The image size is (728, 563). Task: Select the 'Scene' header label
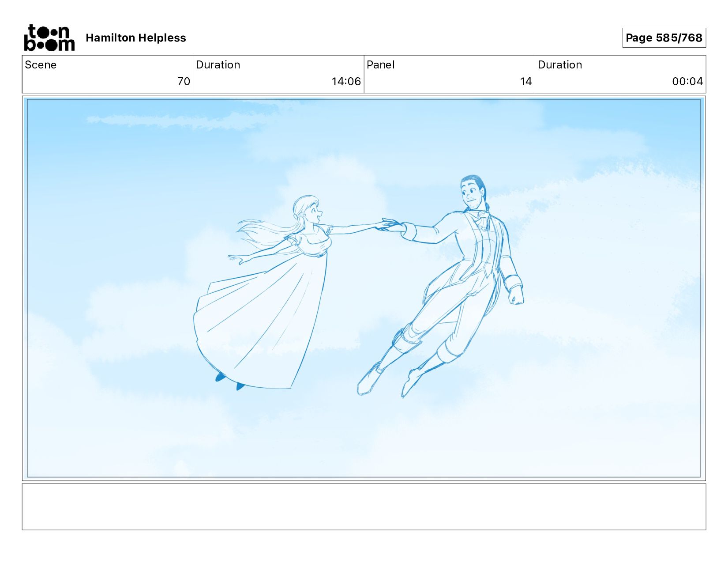[x=41, y=65]
